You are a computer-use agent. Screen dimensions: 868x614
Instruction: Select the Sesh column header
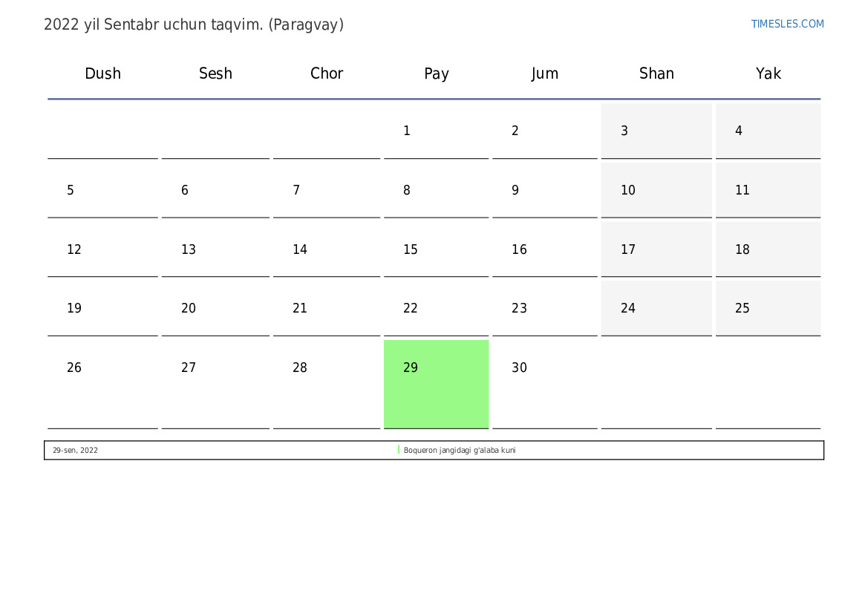point(215,74)
